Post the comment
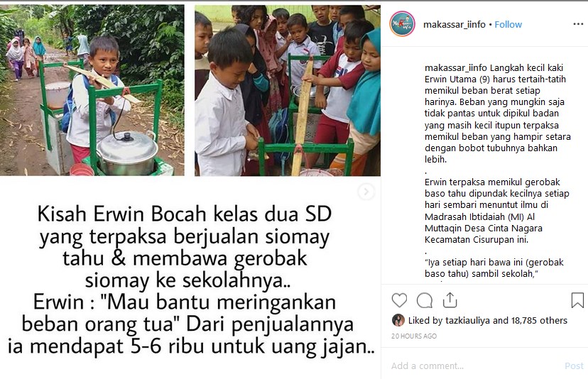 (x=574, y=366)
